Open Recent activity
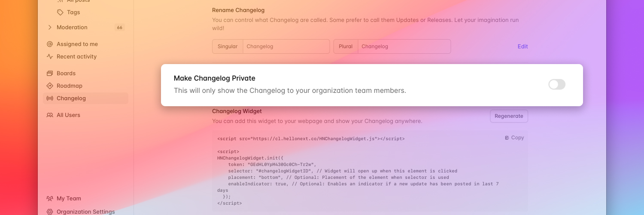 tap(77, 56)
